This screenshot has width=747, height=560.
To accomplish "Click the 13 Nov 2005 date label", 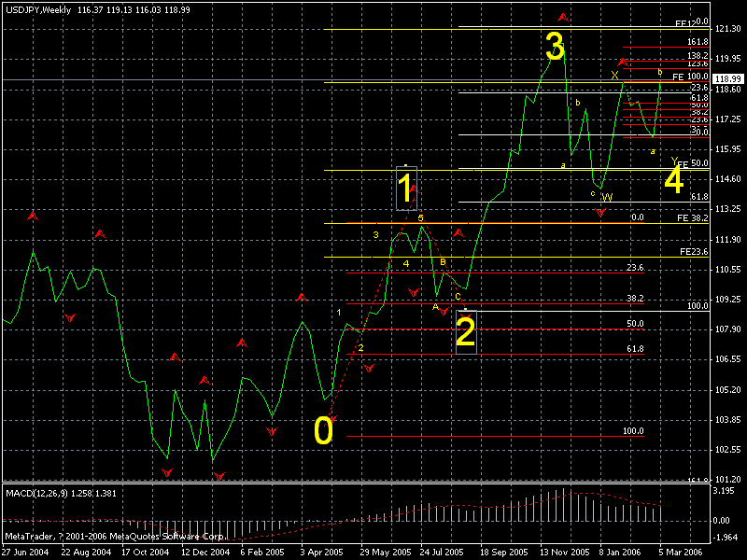I will (565, 553).
